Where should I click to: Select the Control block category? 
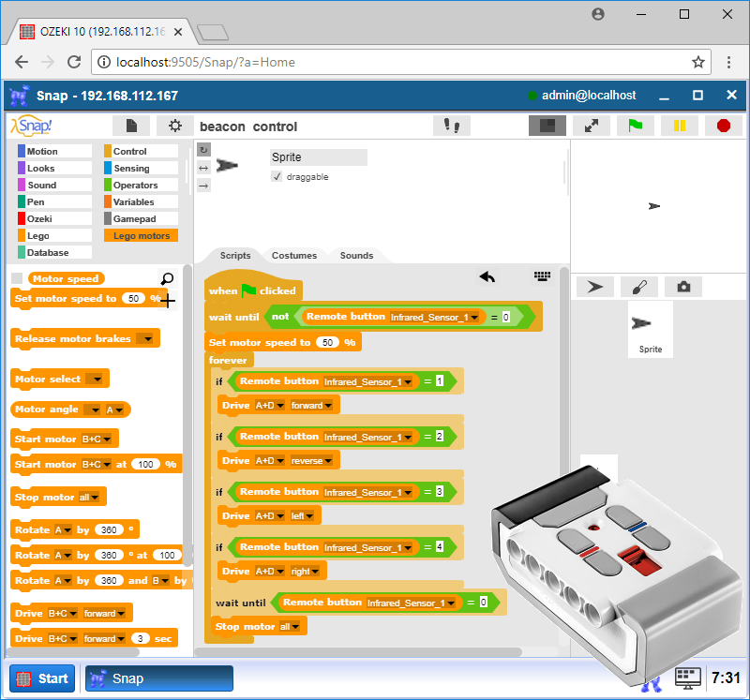(141, 151)
